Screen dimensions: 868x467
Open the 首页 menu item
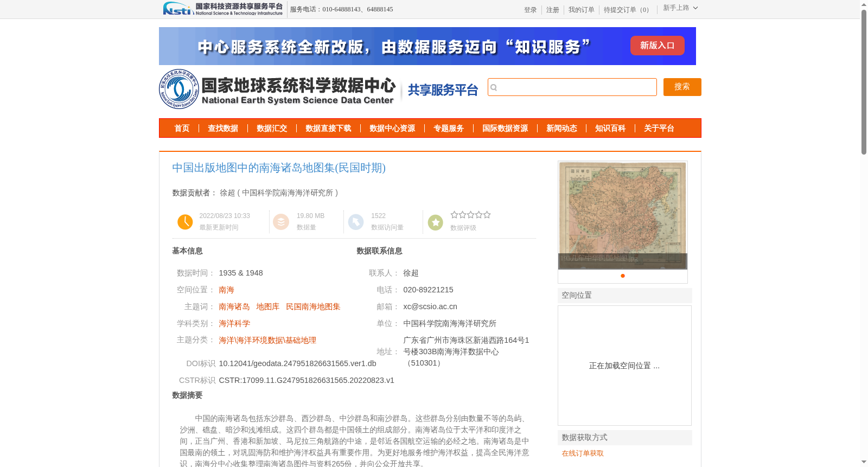click(x=182, y=129)
